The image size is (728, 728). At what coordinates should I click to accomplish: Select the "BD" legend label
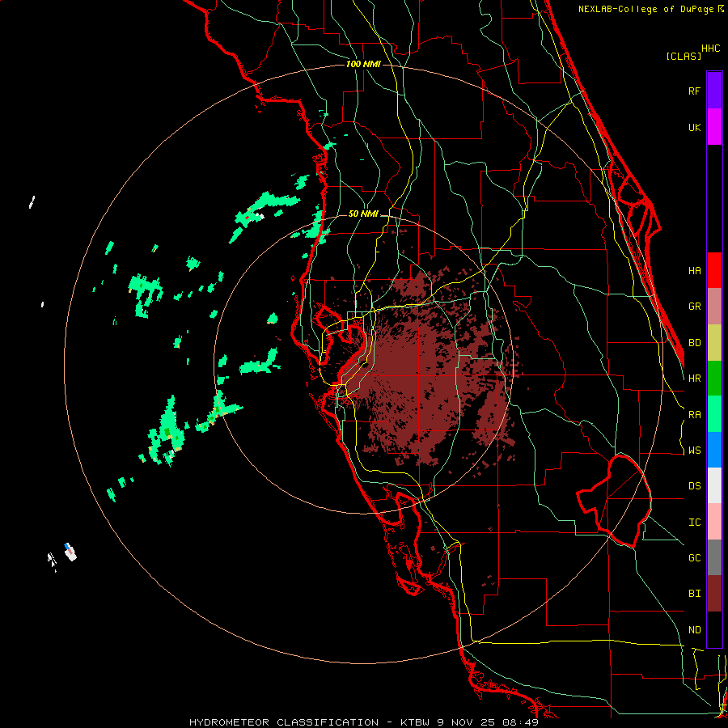[x=694, y=343]
